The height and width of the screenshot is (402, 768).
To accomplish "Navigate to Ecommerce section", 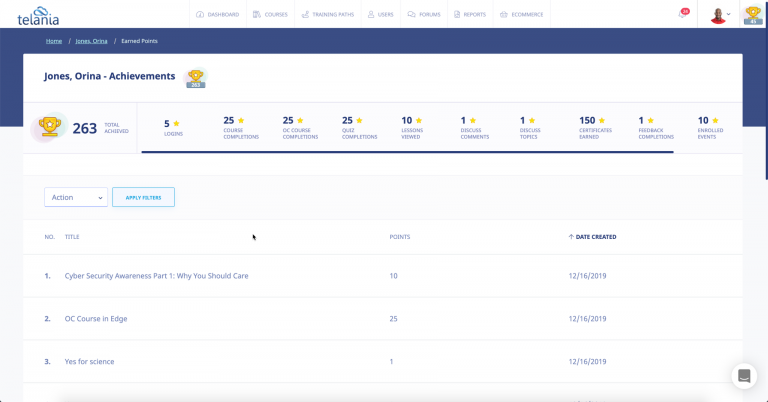I will click(520, 15).
